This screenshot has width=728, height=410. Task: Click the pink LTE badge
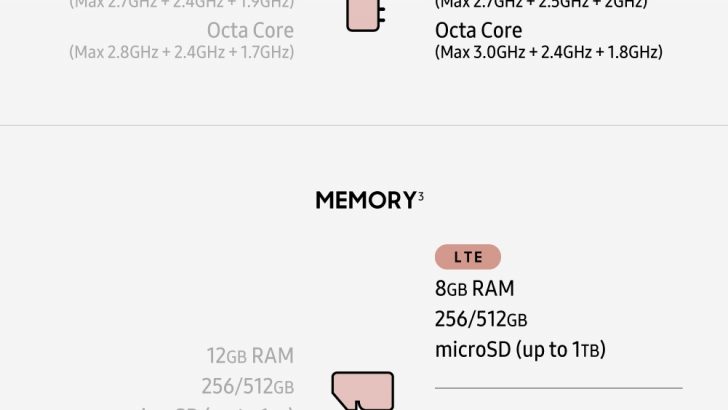tap(467, 257)
